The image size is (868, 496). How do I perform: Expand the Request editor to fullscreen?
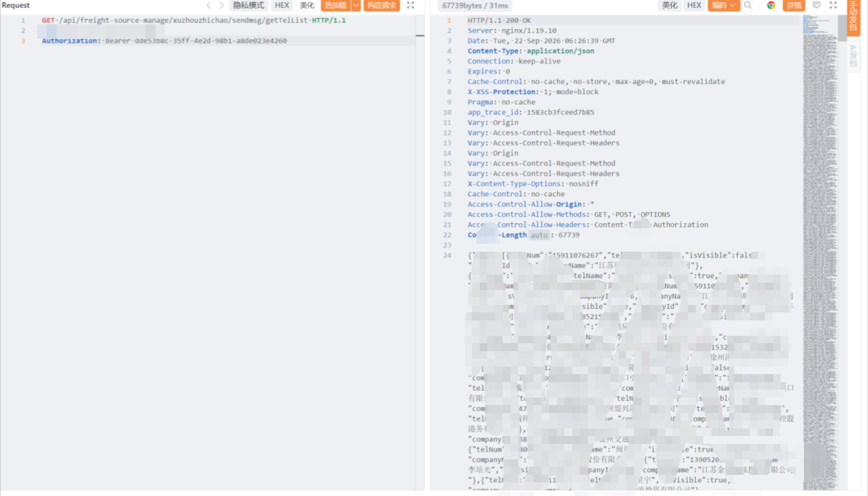pos(411,5)
